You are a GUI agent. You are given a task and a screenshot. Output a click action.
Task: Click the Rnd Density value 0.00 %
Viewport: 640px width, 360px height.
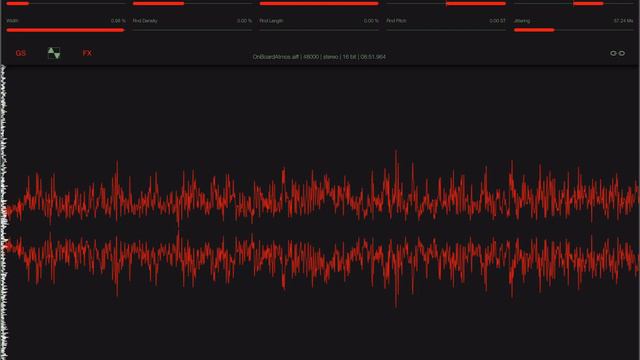pyautogui.click(x=244, y=21)
